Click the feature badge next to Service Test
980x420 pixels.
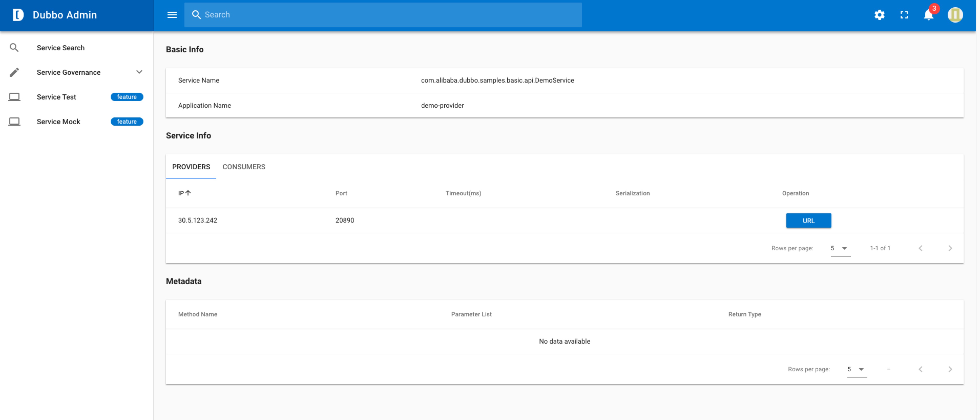click(127, 97)
